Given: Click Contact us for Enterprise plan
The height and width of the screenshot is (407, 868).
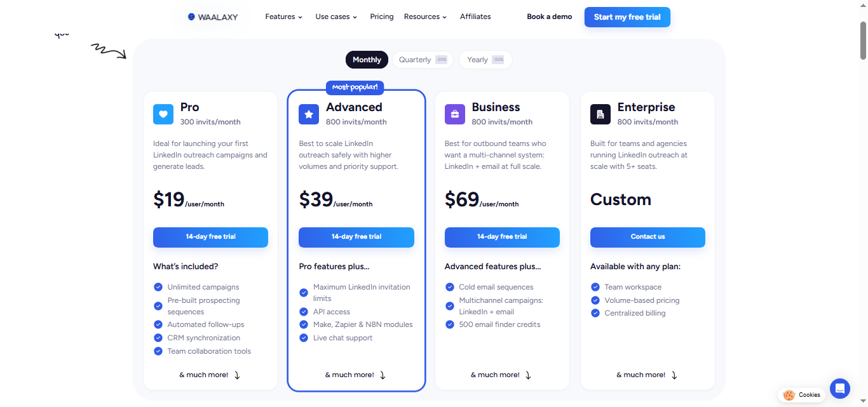Looking at the screenshot, I should [x=648, y=237].
